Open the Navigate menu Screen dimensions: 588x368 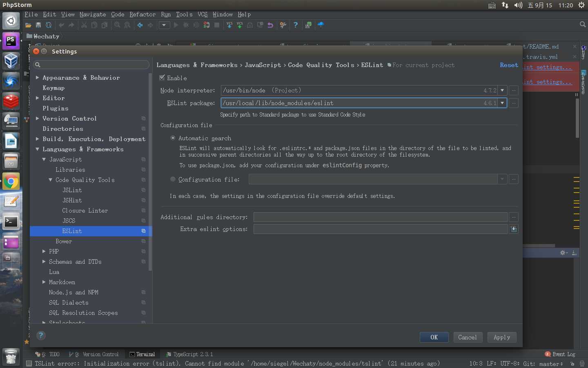pos(93,14)
